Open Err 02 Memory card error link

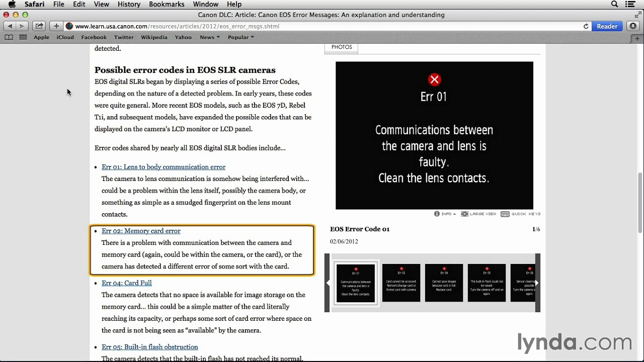(x=141, y=231)
